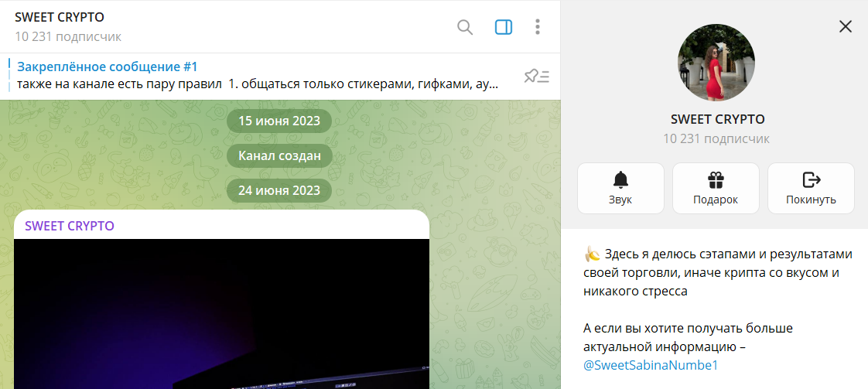
Task: Close the channel info panel
Action: click(846, 26)
